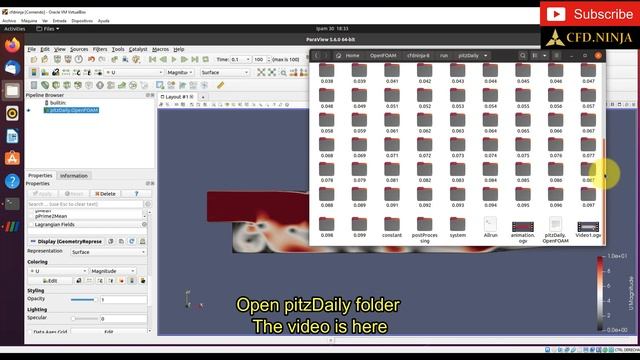Click the Contour filter icon
The height and width of the screenshot is (360, 640).
click(x=45, y=85)
